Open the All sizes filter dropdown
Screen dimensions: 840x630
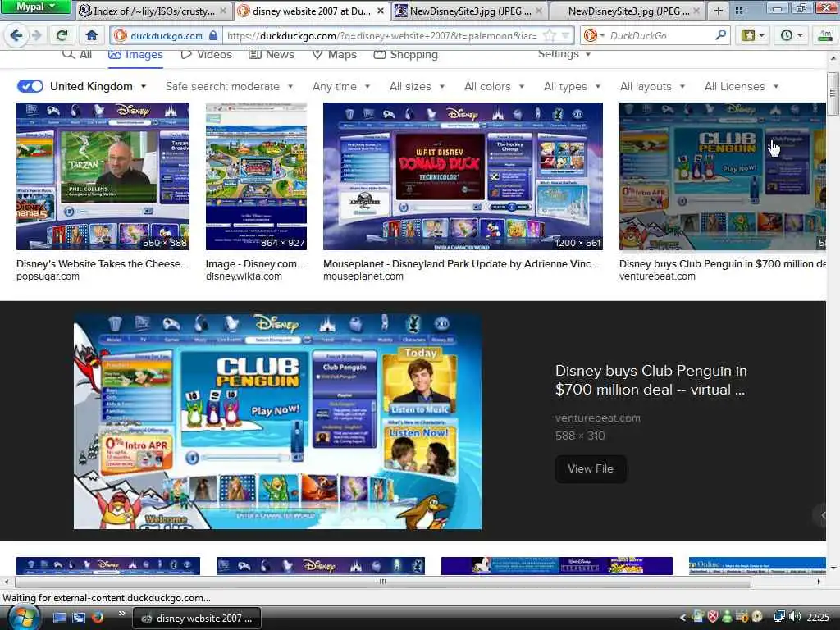click(x=417, y=86)
